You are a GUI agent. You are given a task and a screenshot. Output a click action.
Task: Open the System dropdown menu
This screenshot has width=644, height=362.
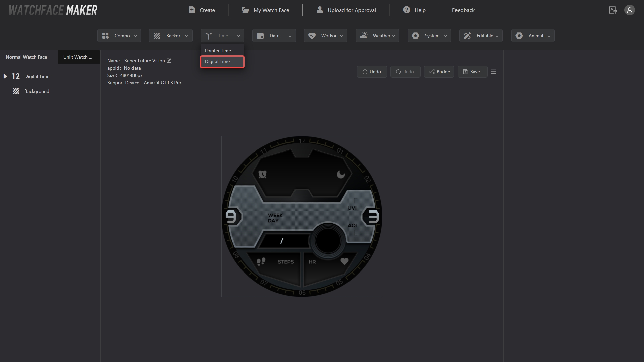pos(429,36)
